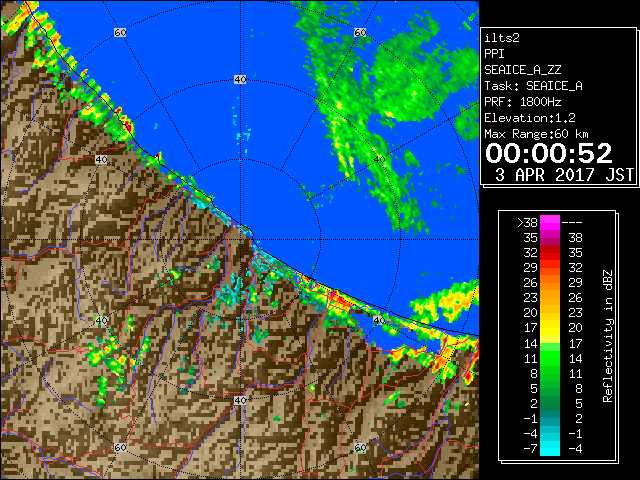Click the Reflectivity in dBZ axis title
The width and height of the screenshot is (640, 480).
click(x=607, y=336)
